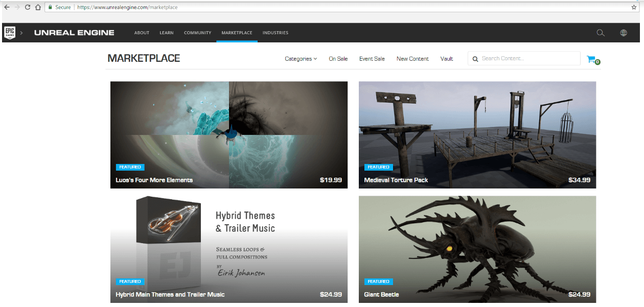Open the shopping cart icon
This screenshot has height=307, width=644.
[591, 59]
